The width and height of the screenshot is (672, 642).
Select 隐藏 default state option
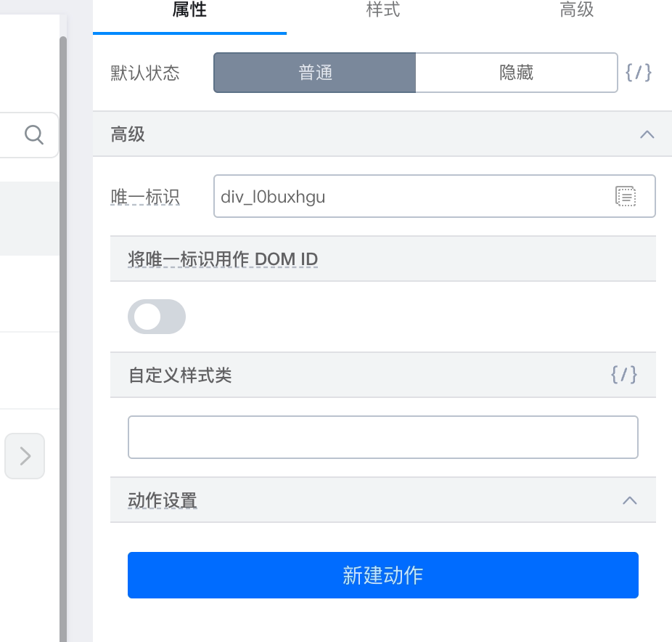517,73
